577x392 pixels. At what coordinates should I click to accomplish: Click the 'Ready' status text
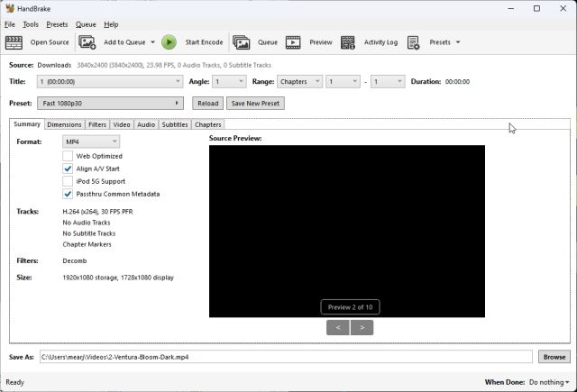(x=14, y=382)
